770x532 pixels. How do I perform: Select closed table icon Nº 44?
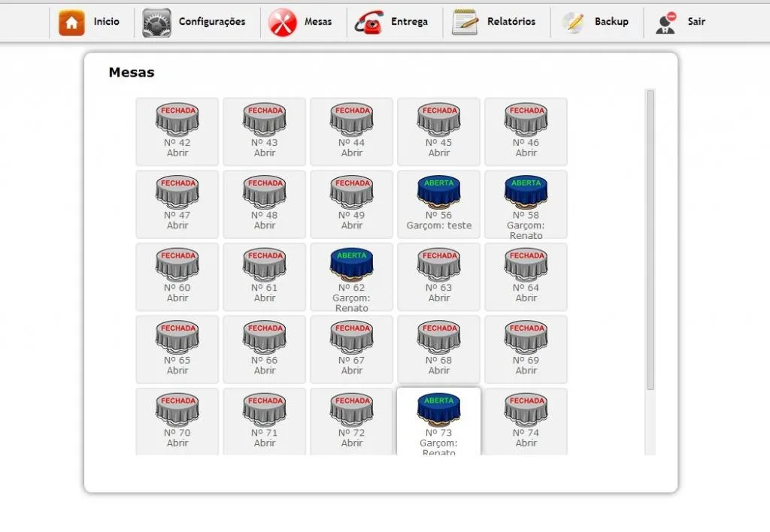point(352,119)
